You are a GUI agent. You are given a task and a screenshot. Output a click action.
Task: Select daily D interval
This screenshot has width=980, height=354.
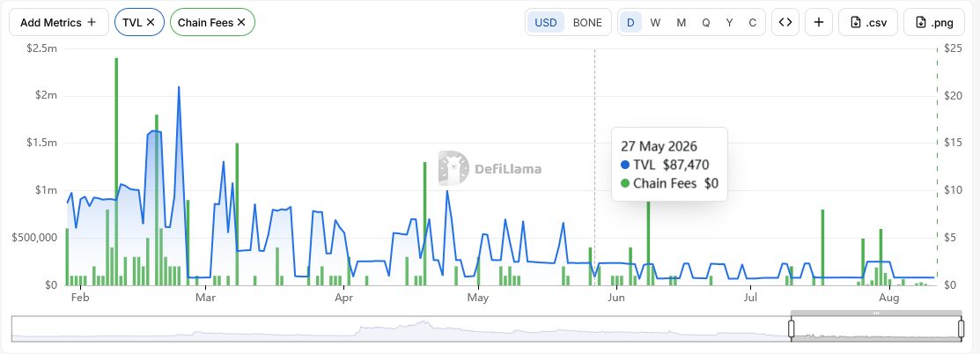coord(630,23)
